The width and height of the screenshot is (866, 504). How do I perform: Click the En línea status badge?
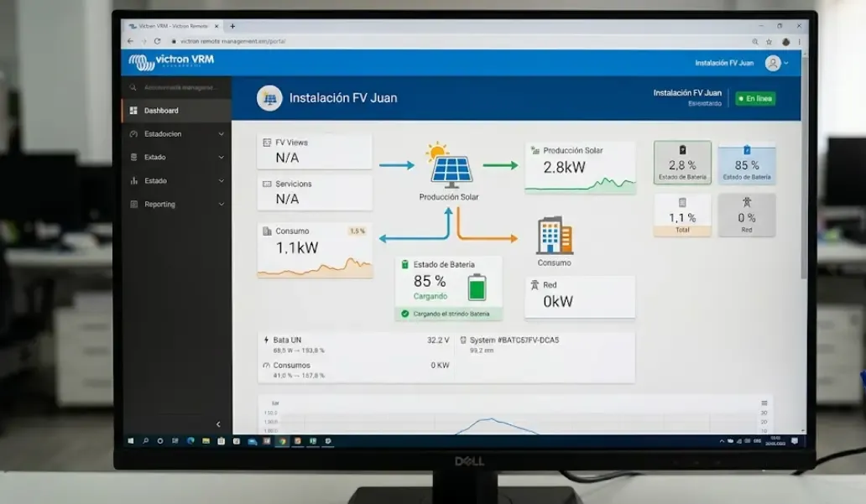click(x=755, y=99)
